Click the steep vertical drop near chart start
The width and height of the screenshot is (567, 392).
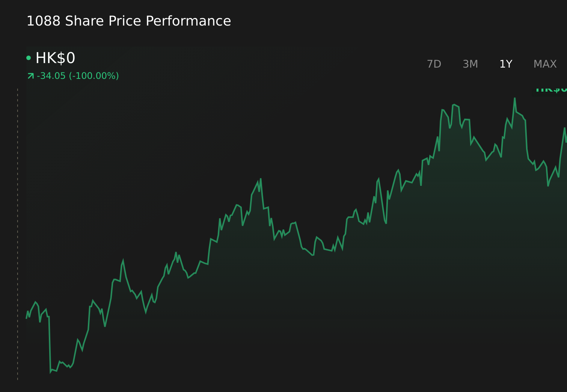(x=50, y=344)
